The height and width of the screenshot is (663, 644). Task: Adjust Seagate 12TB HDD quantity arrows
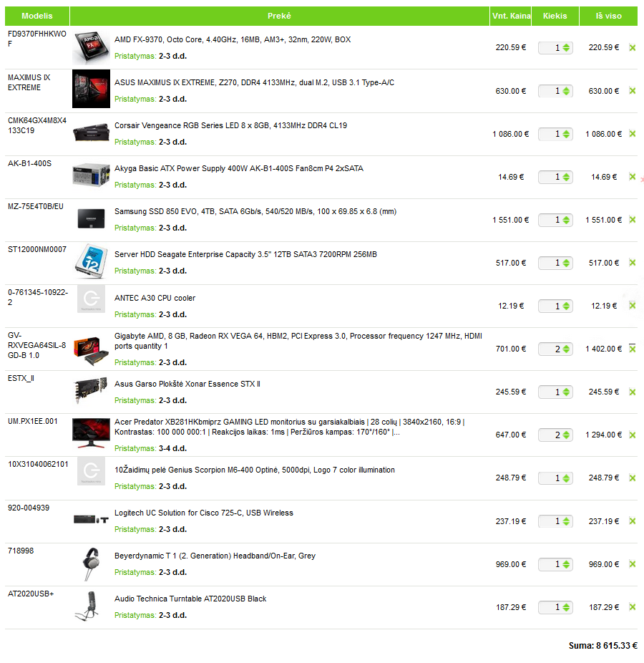coord(566,263)
